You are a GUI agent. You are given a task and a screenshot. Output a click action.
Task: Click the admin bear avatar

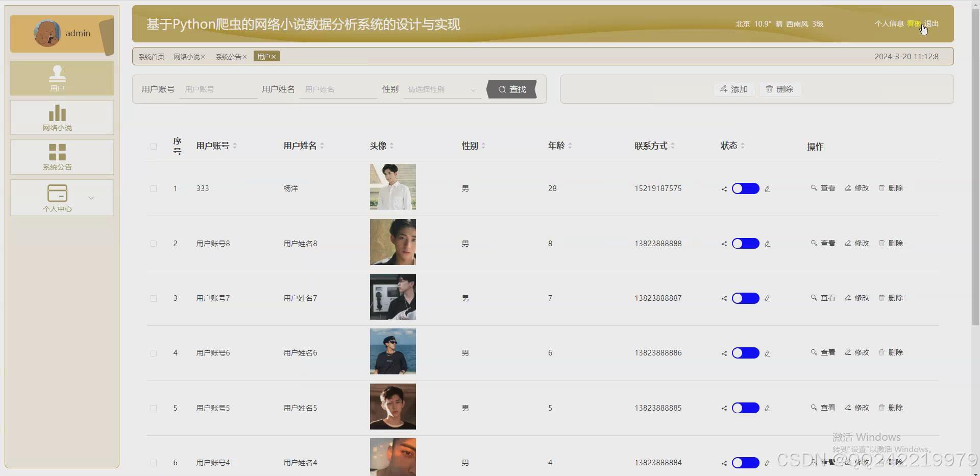47,34
